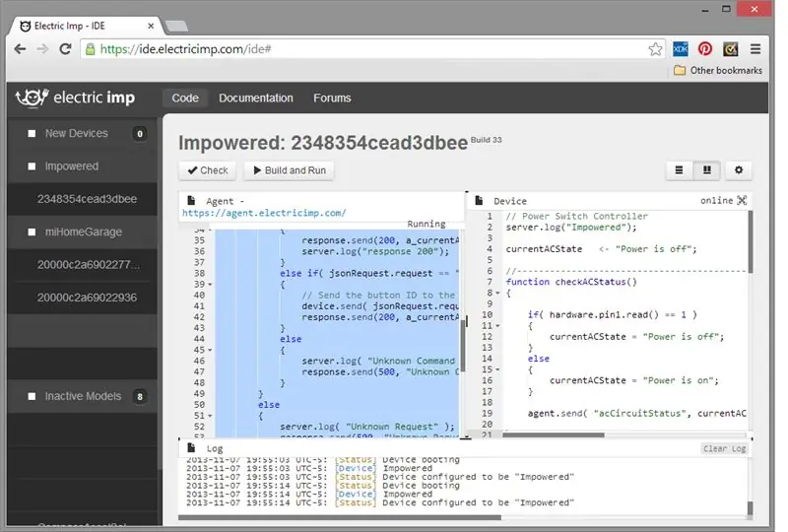Click the Device code vertical scrollbar

point(751,242)
